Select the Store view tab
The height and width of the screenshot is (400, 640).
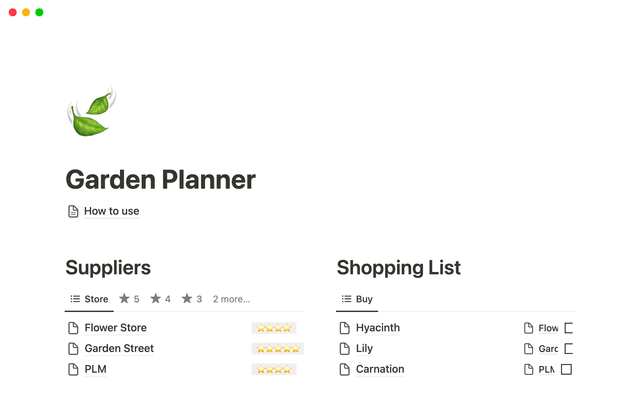click(89, 299)
